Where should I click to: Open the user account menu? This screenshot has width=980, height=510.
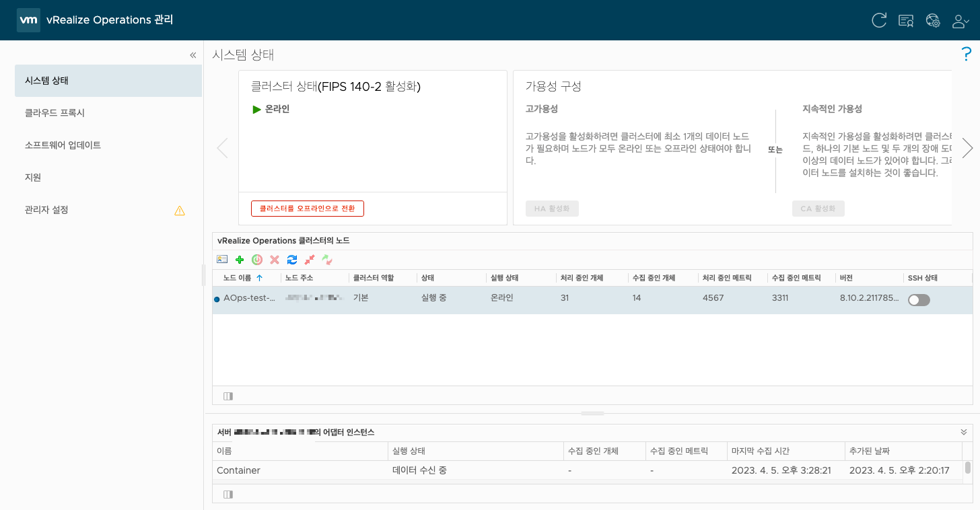[x=960, y=21]
